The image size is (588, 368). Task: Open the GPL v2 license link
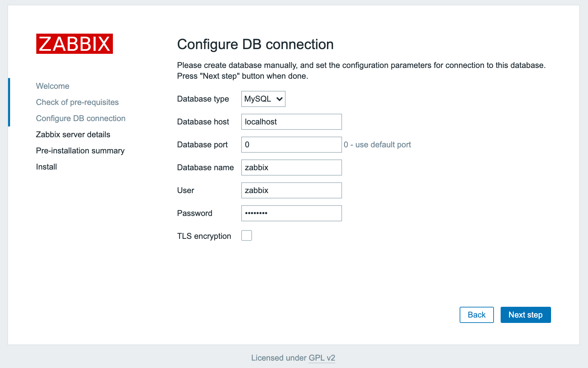click(x=322, y=358)
